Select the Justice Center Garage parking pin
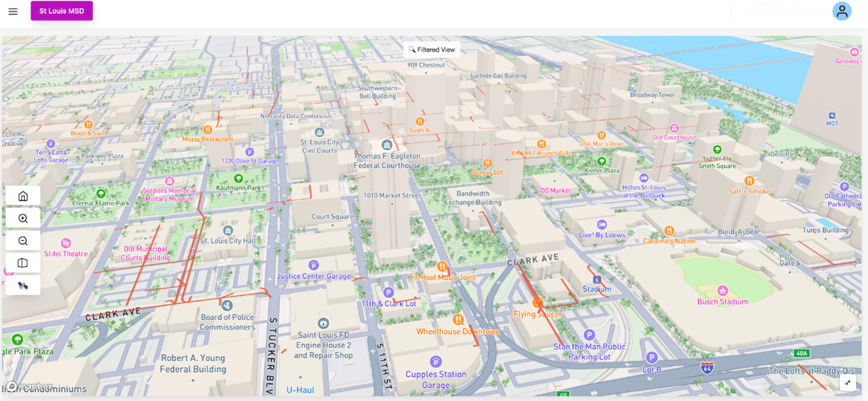Image resolution: width=868 pixels, height=401 pixels. click(x=313, y=265)
